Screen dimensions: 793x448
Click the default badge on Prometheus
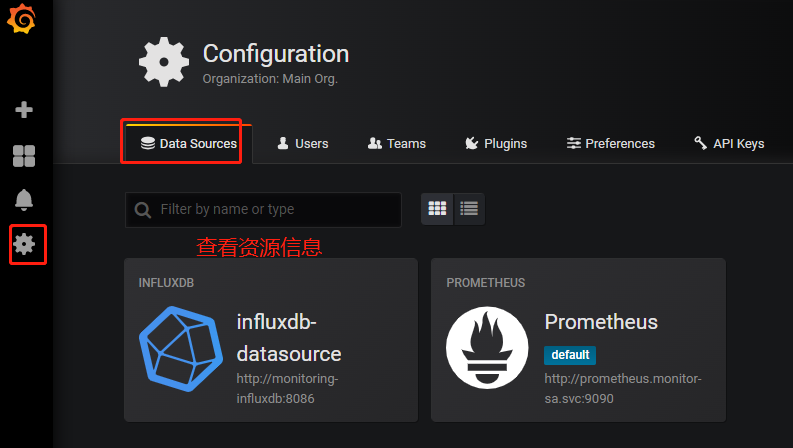(570, 355)
